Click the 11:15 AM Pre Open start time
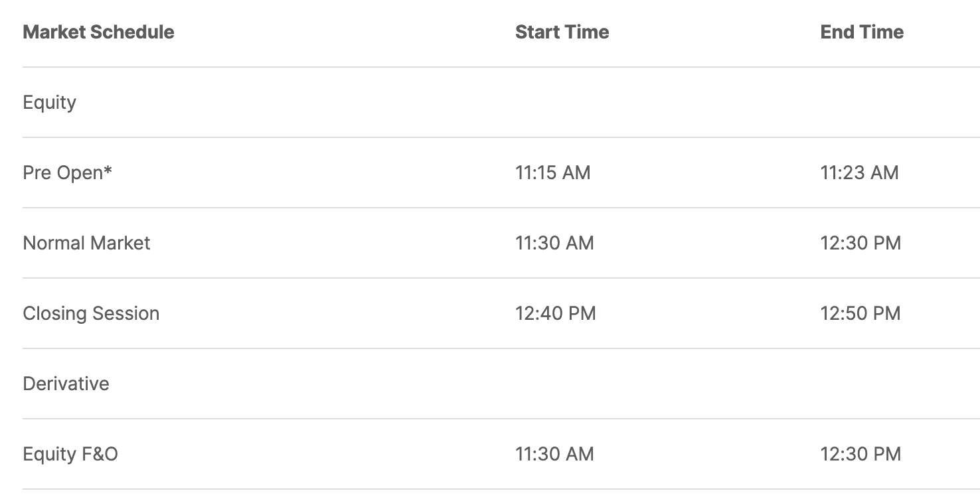 coord(552,173)
